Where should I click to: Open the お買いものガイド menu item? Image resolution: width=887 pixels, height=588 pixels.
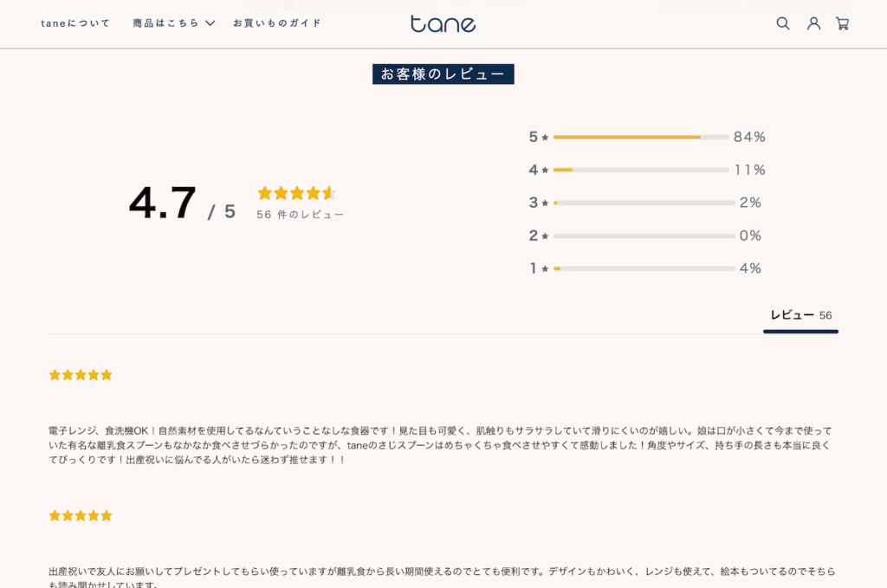tap(277, 23)
